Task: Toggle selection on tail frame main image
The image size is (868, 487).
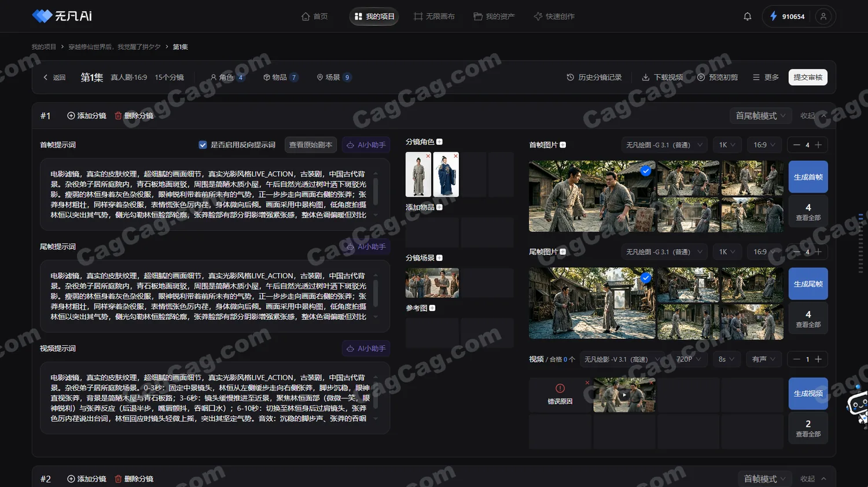Action: 645,278
